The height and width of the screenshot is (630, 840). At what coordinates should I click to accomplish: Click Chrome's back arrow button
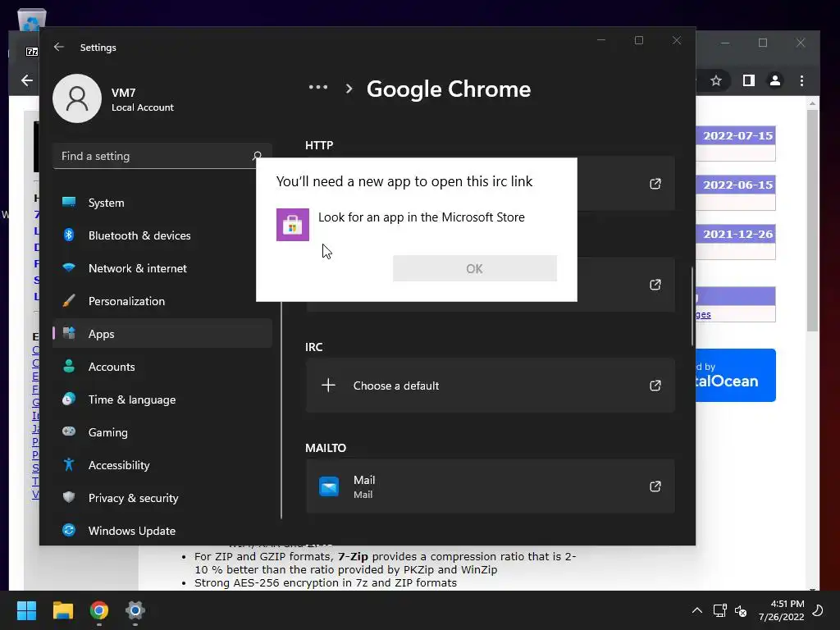[x=27, y=80]
